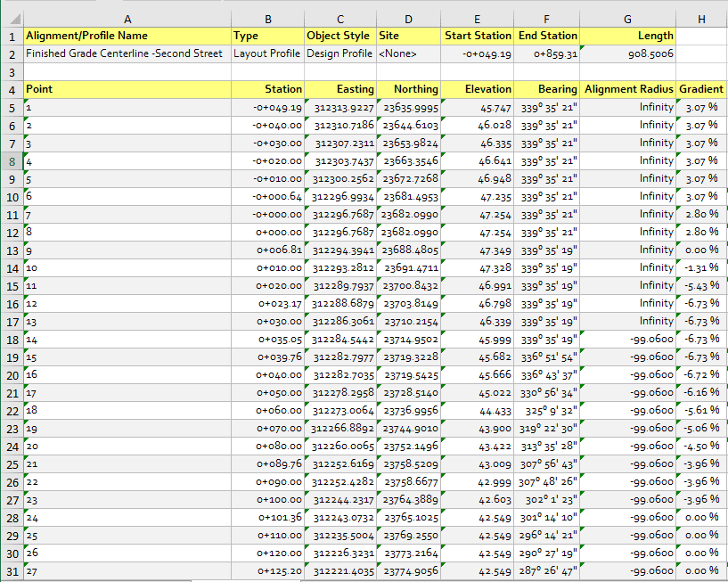Select column G header
Screen dimensions: 728x582
pos(627,19)
